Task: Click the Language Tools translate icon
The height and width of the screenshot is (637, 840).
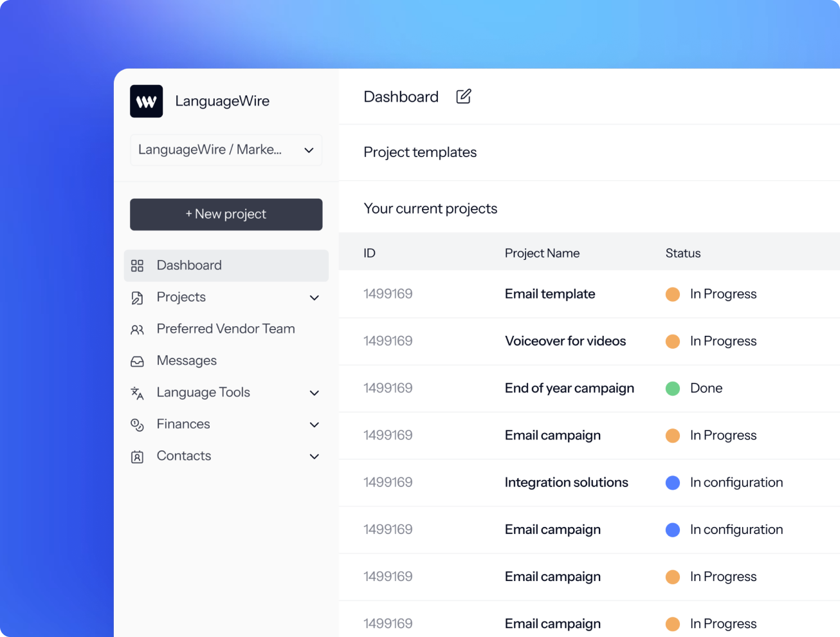Action: point(137,392)
